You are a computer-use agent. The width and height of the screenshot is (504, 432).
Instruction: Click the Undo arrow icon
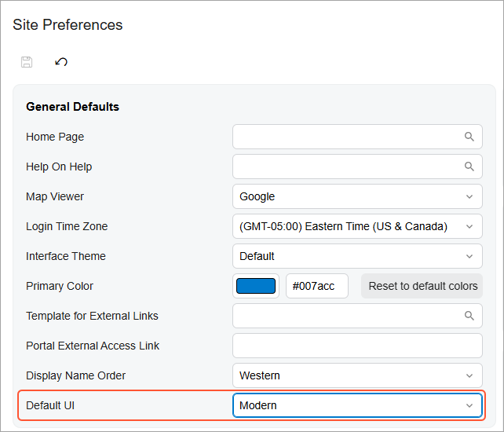coord(61,62)
